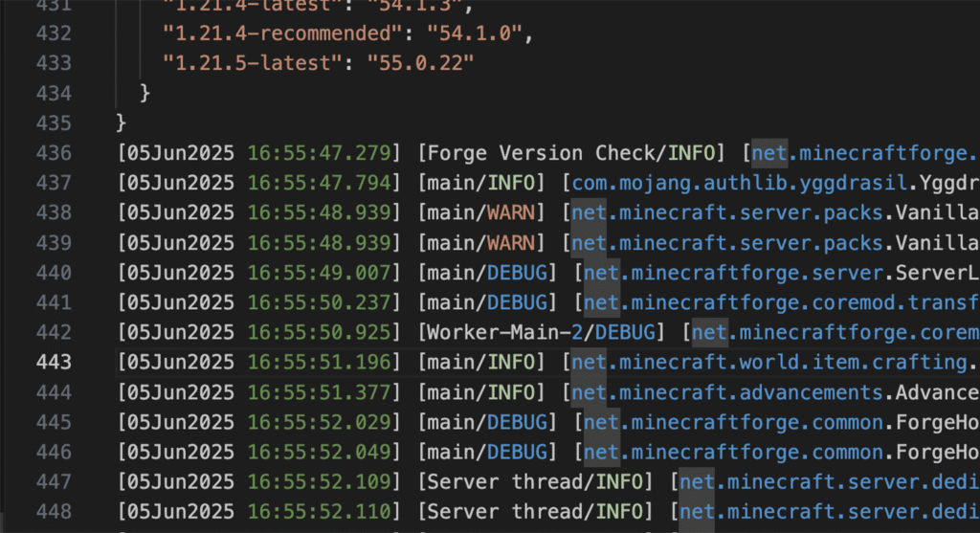Click 05Jun2025 date on line 439
Viewport: 980px width, 533px height.
[181, 243]
